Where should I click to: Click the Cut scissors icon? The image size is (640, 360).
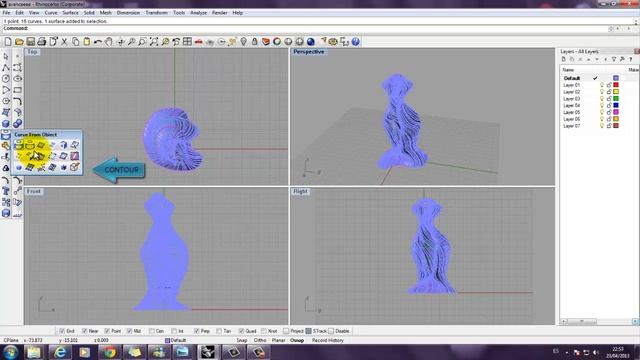[64, 42]
